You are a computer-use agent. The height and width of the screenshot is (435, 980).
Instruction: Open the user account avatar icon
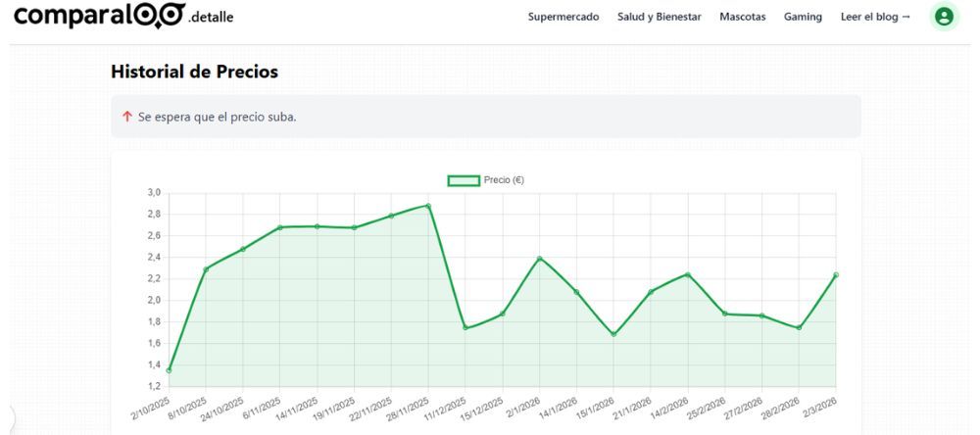943,17
